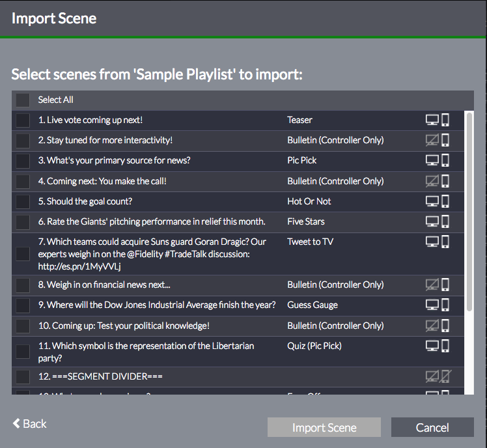Click crossed-out monitor icon in scene 10 row
The height and width of the screenshot is (448, 487).
pos(432,326)
